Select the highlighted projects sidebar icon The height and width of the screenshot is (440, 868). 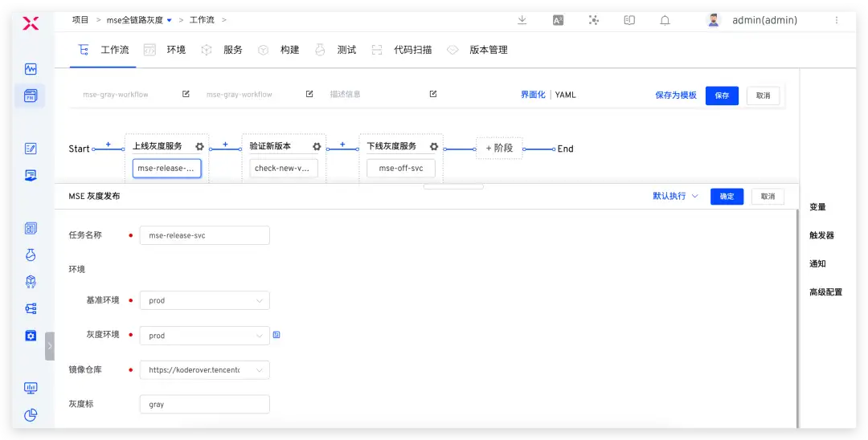tap(31, 96)
